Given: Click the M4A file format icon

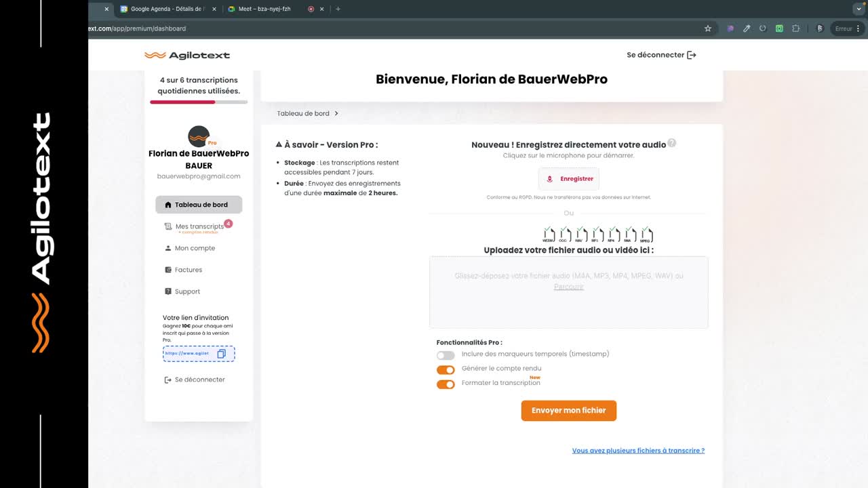Looking at the screenshot, I should 629,235.
